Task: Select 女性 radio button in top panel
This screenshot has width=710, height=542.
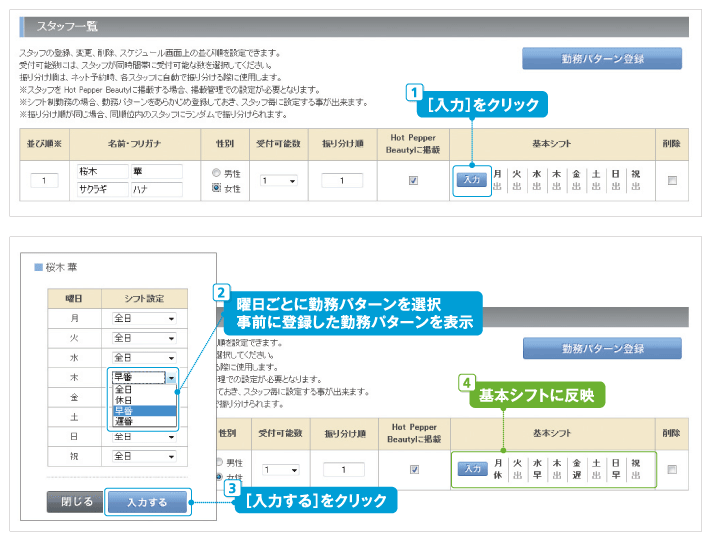Action: coord(217,187)
